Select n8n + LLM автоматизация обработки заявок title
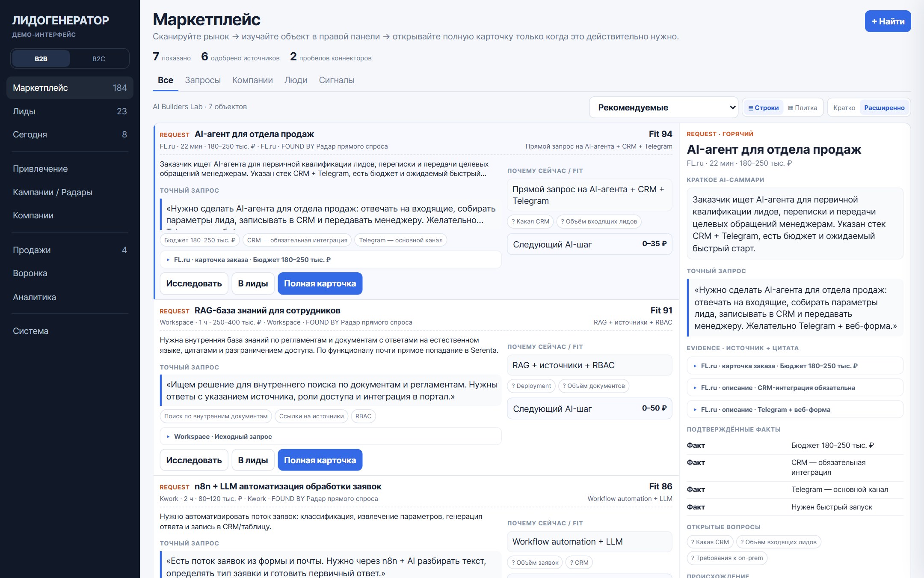Image resolution: width=924 pixels, height=578 pixels. click(288, 486)
